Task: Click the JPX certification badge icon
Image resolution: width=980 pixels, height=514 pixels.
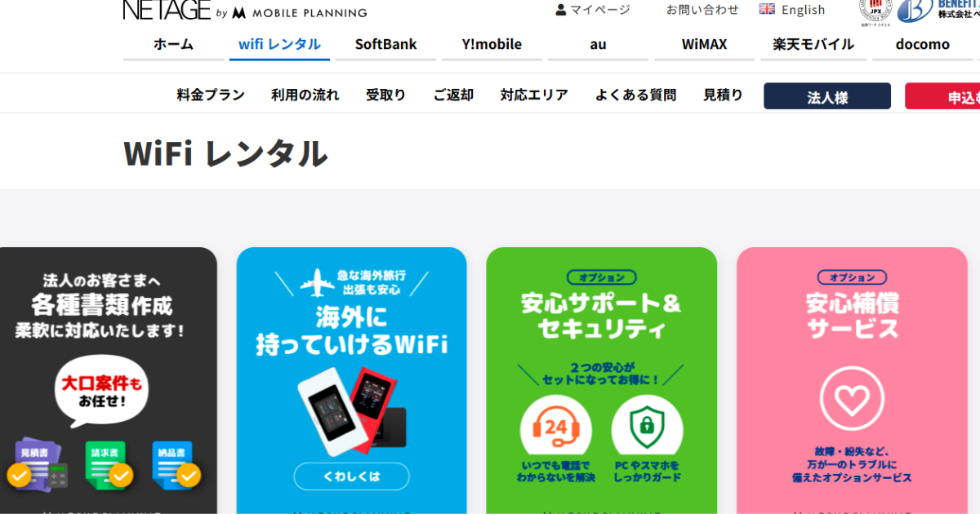Action: [875, 8]
